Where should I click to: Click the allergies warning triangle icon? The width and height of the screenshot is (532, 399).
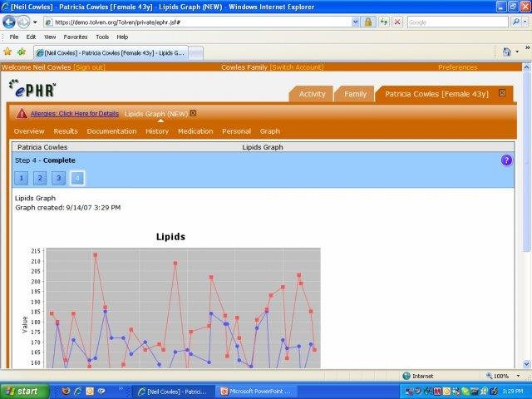(22, 114)
